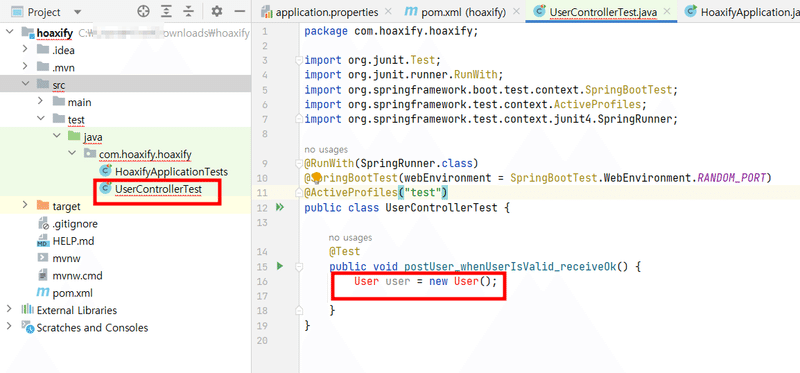This screenshot has height=373, width=800.
Task: Click the RANDOM_PORT constant on line 10
Action: [x=731, y=178]
